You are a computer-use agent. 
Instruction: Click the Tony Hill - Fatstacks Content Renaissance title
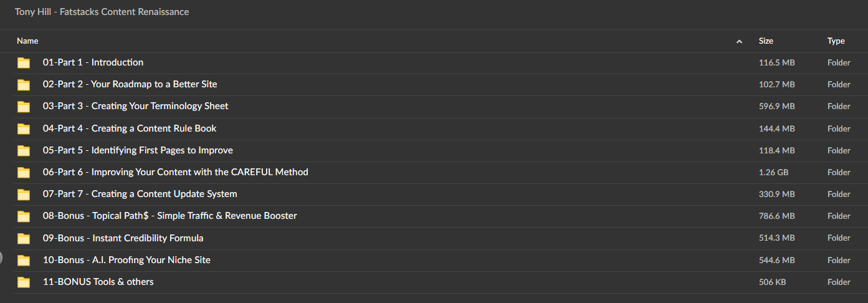(102, 12)
